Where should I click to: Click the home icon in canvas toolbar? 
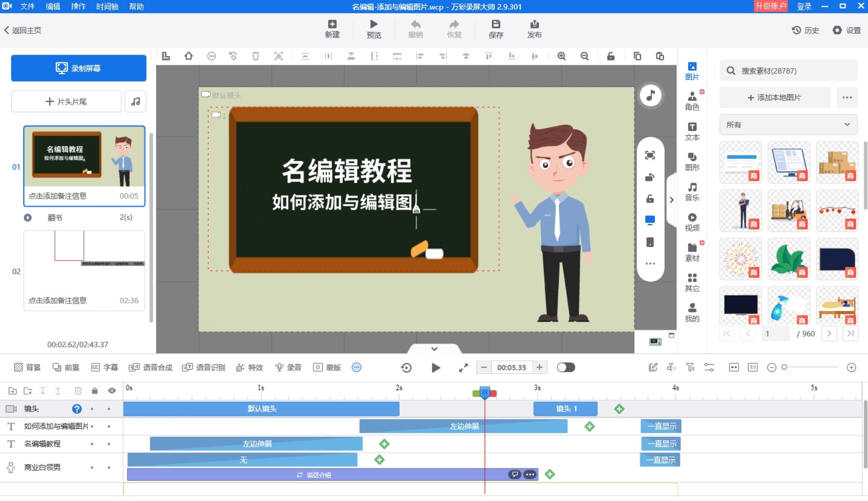(x=188, y=56)
